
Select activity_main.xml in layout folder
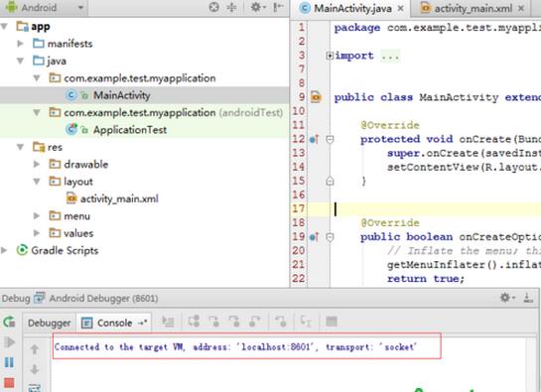pos(144,198)
